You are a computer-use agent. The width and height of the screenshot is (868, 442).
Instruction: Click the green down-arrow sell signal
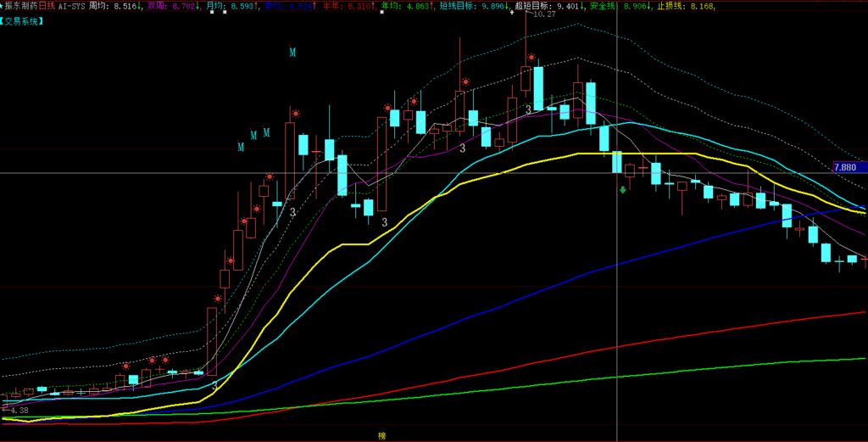tap(623, 189)
